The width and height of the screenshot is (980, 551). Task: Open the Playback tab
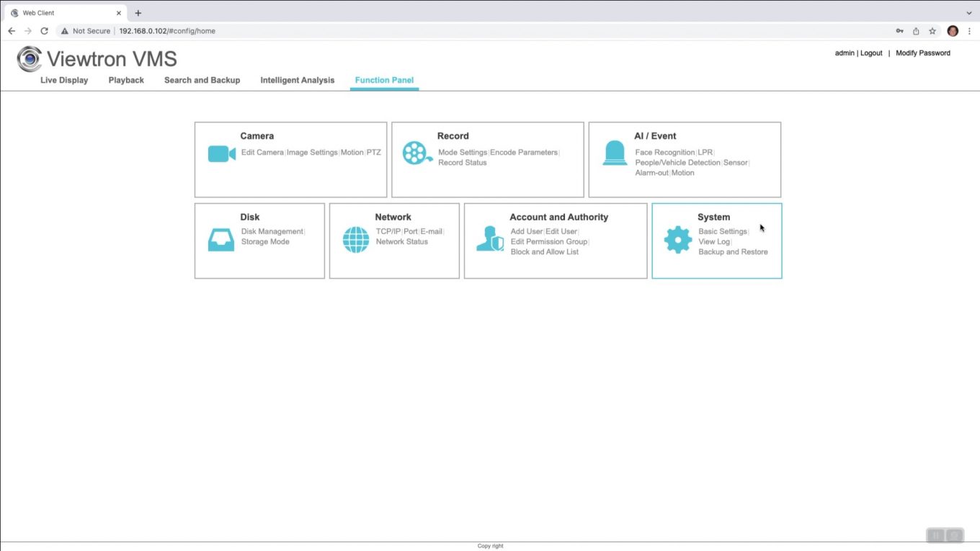pyautogui.click(x=126, y=80)
